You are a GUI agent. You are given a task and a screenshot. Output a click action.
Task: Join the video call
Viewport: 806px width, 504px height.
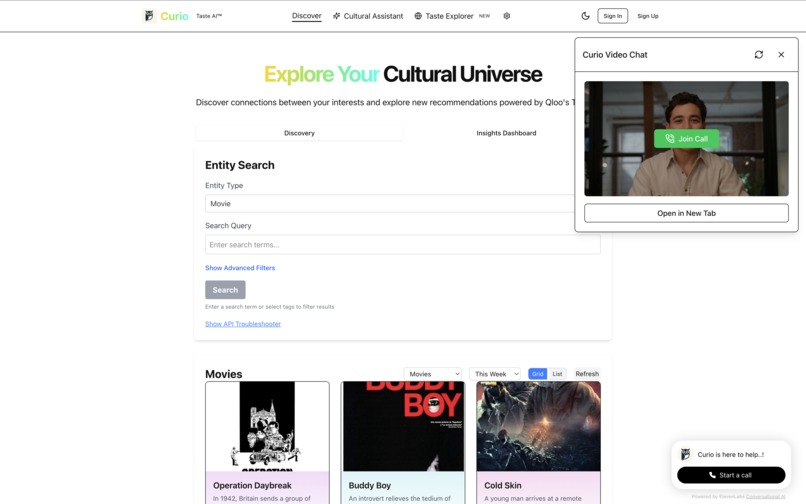tap(686, 139)
